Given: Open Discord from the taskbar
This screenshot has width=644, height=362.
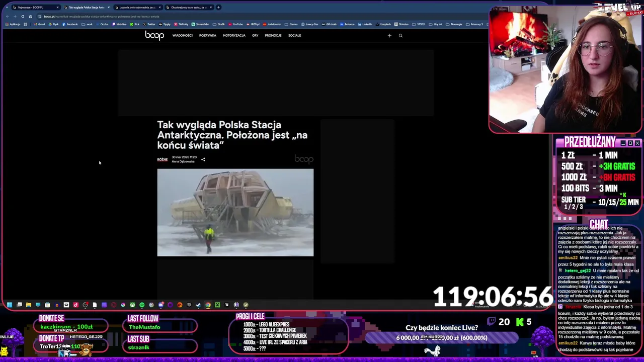Looking at the screenshot, I should (x=161, y=305).
